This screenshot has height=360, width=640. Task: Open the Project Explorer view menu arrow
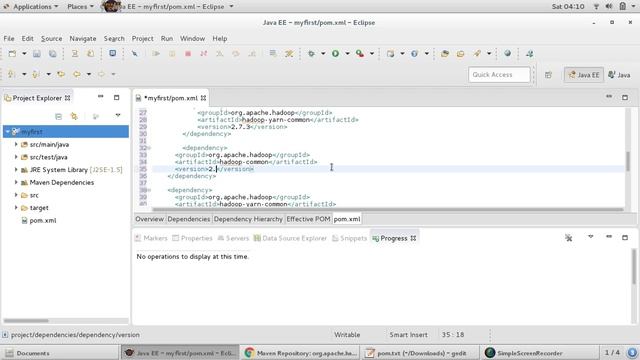pos(118,116)
